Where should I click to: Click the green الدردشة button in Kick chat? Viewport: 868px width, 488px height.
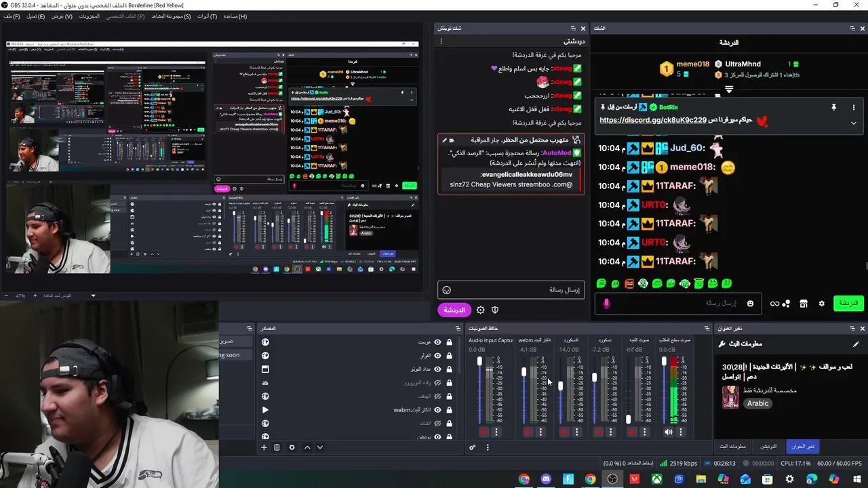[x=848, y=304]
